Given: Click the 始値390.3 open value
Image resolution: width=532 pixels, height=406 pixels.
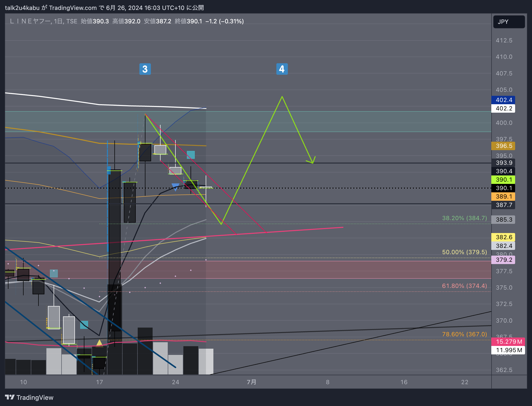Looking at the screenshot, I should tap(95, 21).
